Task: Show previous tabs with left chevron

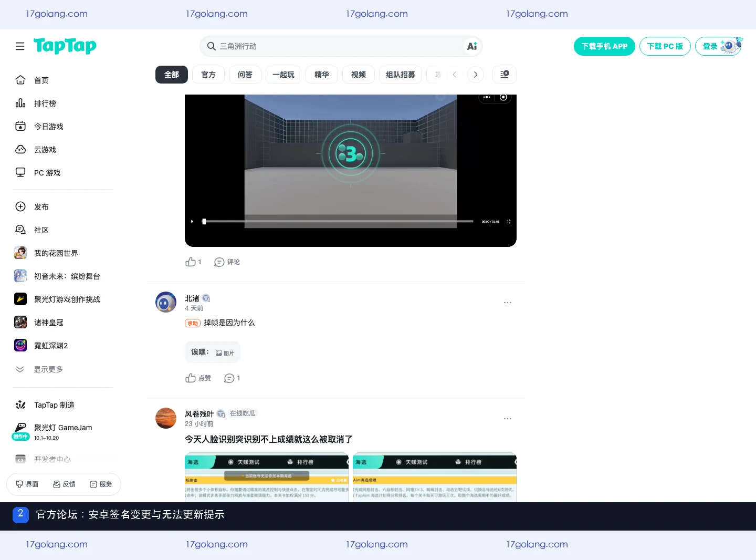Action: point(455,75)
